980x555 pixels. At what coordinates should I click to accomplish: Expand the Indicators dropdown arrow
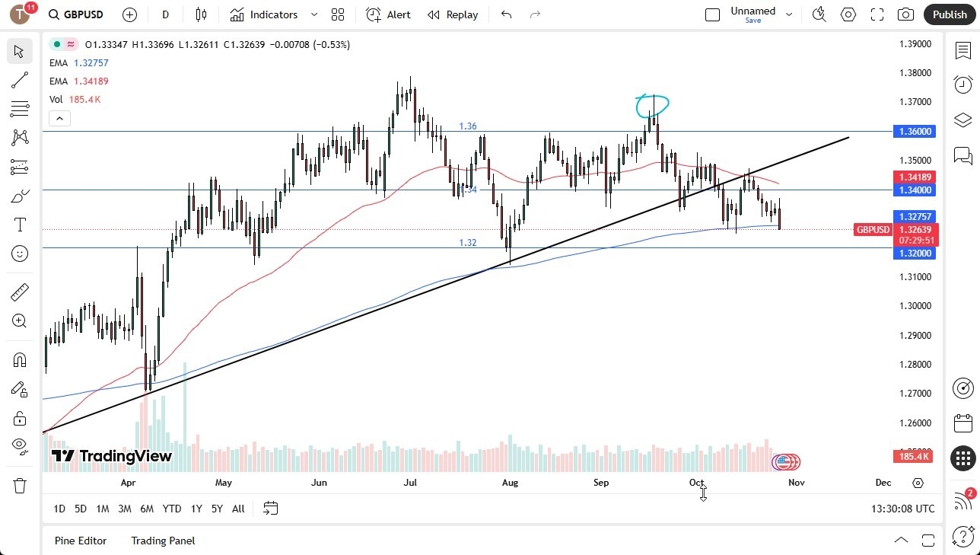click(313, 14)
